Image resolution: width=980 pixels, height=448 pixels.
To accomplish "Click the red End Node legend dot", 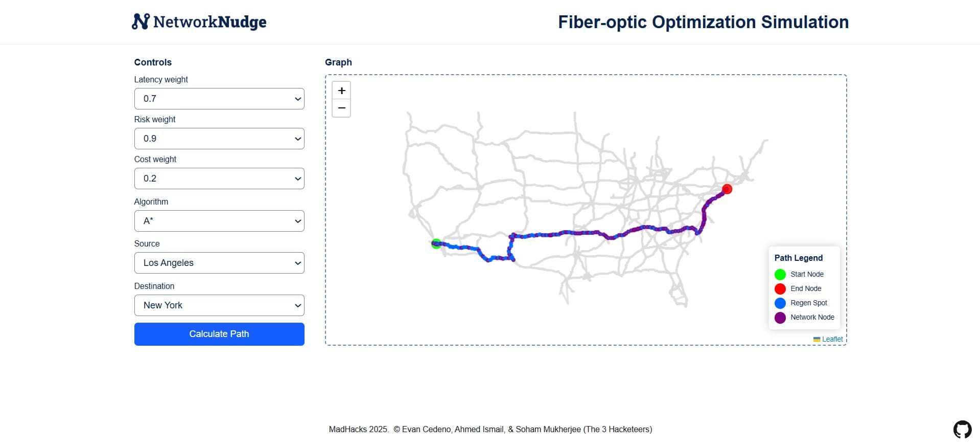I will (x=780, y=289).
